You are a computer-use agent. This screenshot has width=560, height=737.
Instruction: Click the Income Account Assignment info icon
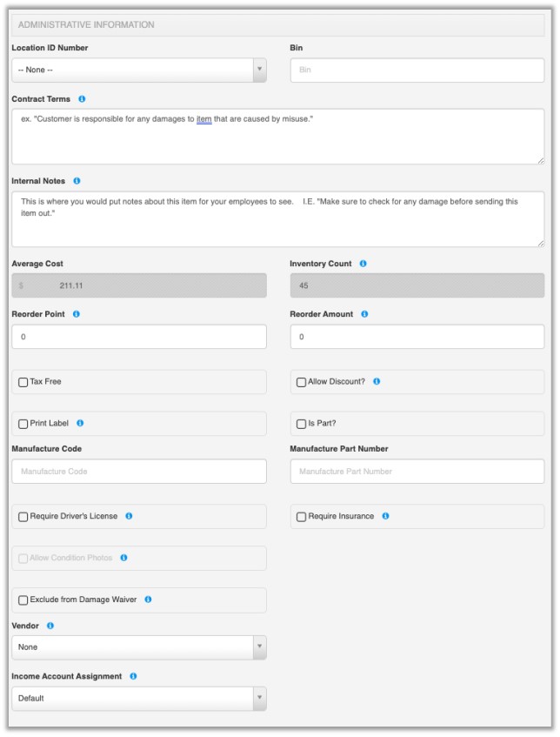pyautogui.click(x=133, y=676)
